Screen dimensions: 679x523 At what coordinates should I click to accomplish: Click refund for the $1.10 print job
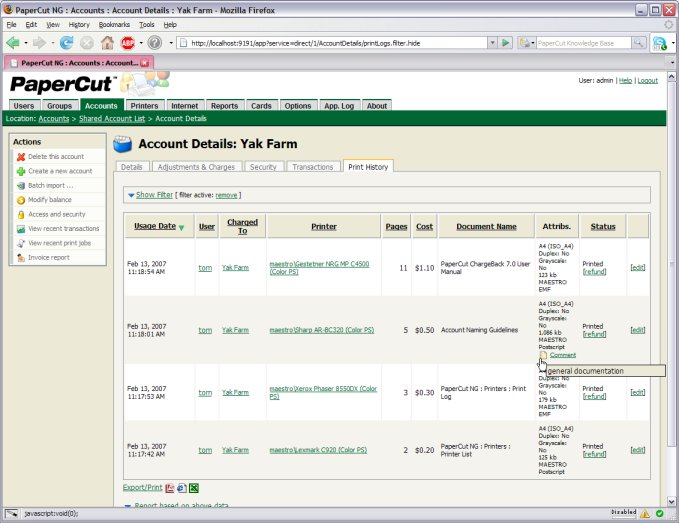click(594, 272)
